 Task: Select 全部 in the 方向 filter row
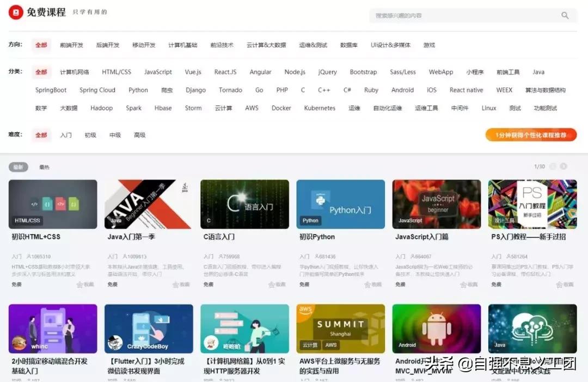41,45
